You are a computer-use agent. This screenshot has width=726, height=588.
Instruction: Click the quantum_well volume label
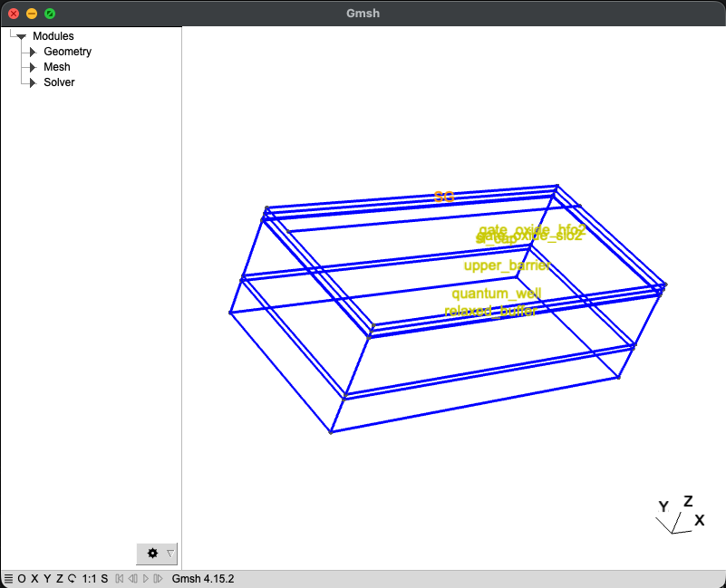click(497, 294)
